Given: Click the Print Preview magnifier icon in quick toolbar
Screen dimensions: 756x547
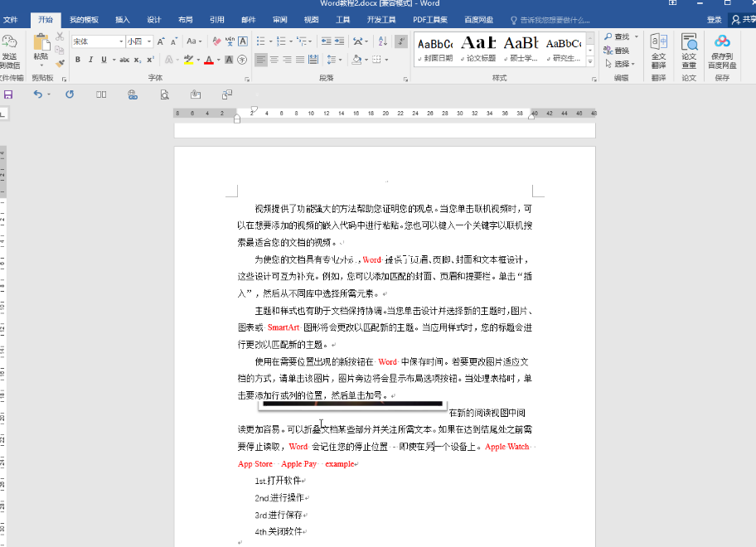Looking at the screenshot, I should coord(164,94).
